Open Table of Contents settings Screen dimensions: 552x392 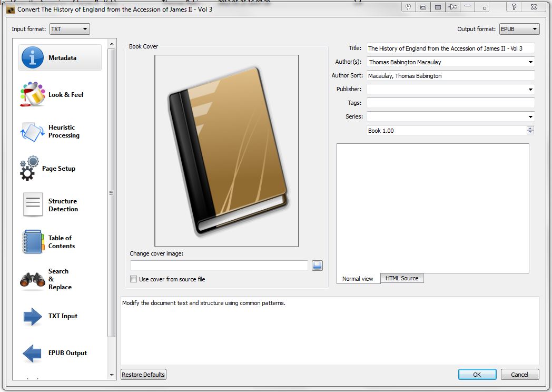click(x=60, y=242)
